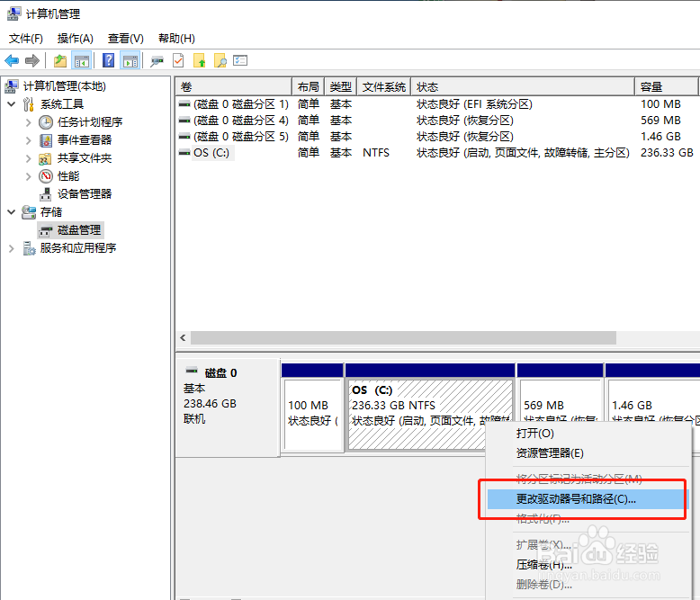The width and height of the screenshot is (700, 600).
Task: Click the 系统工具 tools icon
Action: click(x=29, y=104)
